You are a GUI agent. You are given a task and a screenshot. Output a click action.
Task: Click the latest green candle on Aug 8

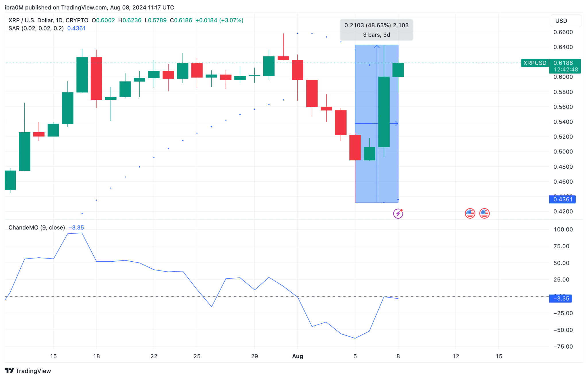(x=398, y=70)
